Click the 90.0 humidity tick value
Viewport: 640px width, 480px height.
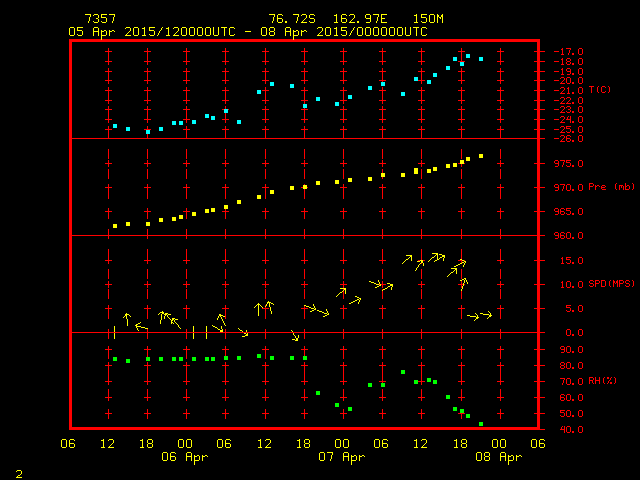click(x=571, y=350)
